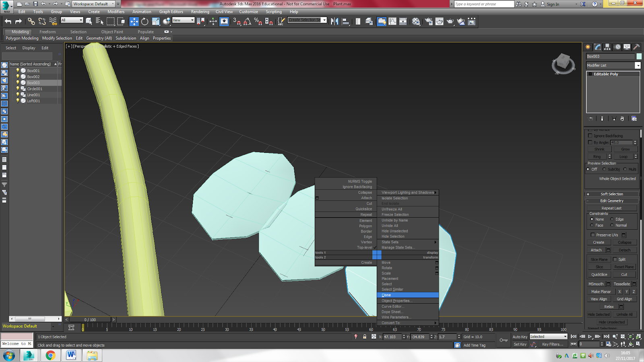644x362 pixels.
Task: Select the Edge constraint radio button
Action: (x=612, y=219)
